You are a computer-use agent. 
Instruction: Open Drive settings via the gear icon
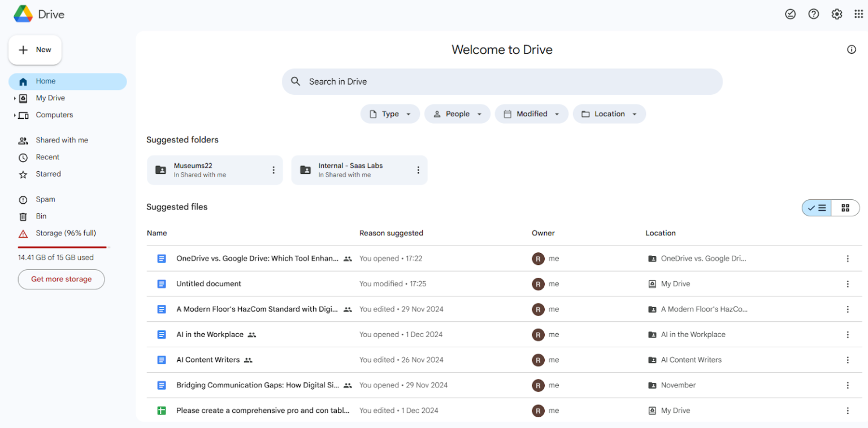pyautogui.click(x=836, y=14)
